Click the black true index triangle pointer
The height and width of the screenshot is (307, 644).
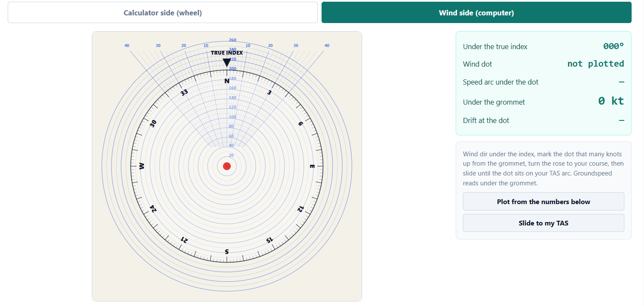pos(227,63)
